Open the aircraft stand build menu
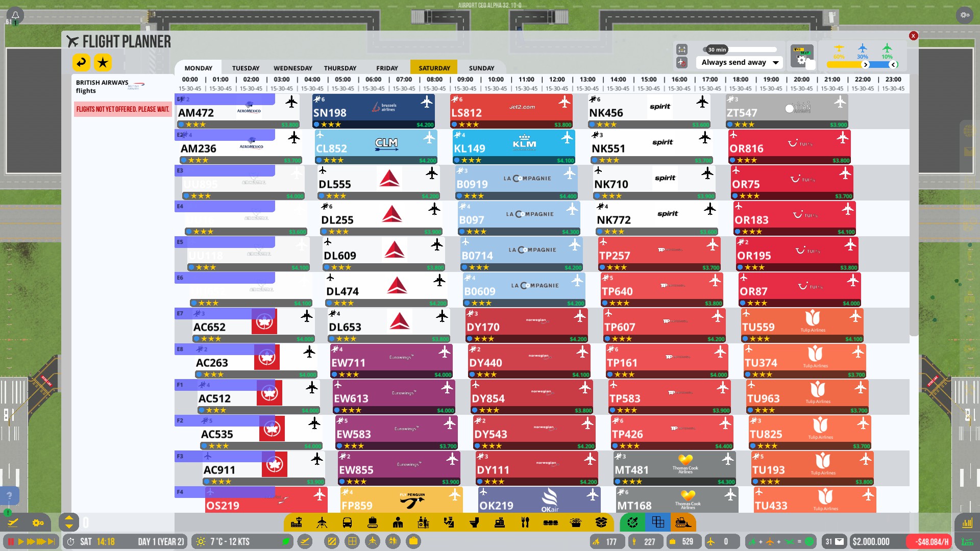 pyautogui.click(x=322, y=522)
